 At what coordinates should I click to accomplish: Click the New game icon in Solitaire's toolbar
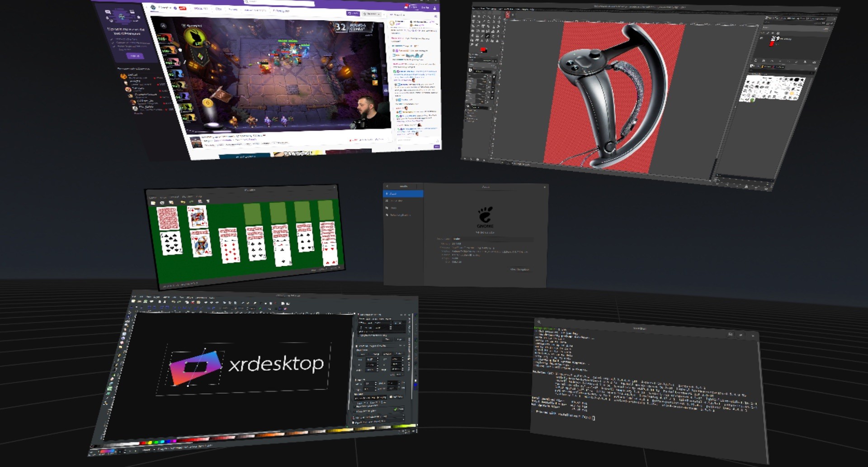tap(154, 202)
